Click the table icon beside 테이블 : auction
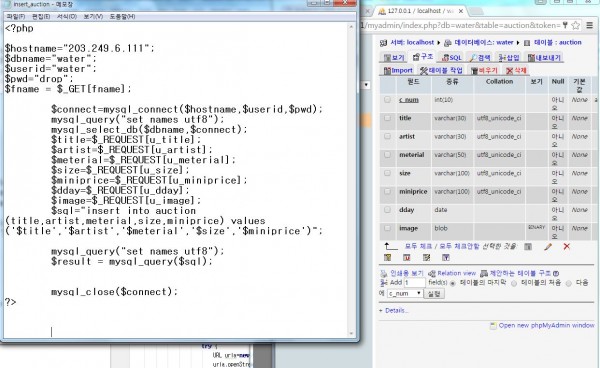 527,43
